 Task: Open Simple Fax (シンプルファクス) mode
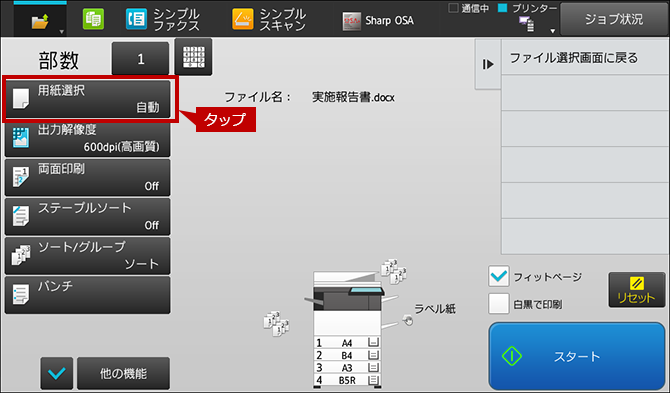(163, 20)
